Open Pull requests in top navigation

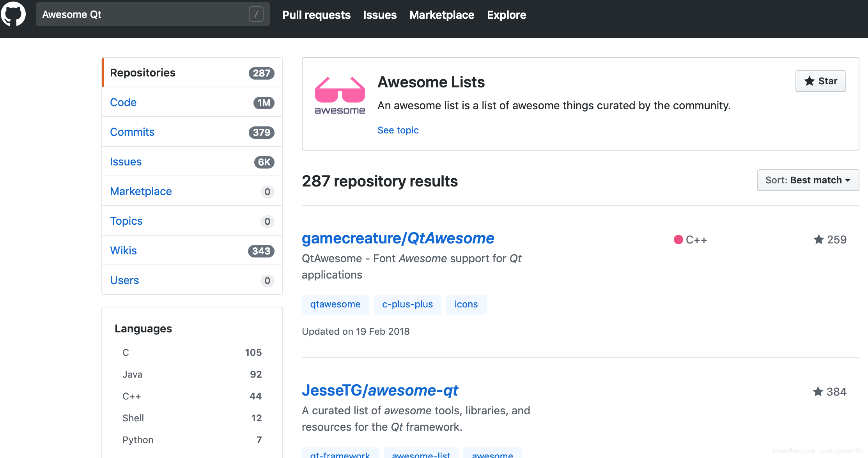point(316,15)
